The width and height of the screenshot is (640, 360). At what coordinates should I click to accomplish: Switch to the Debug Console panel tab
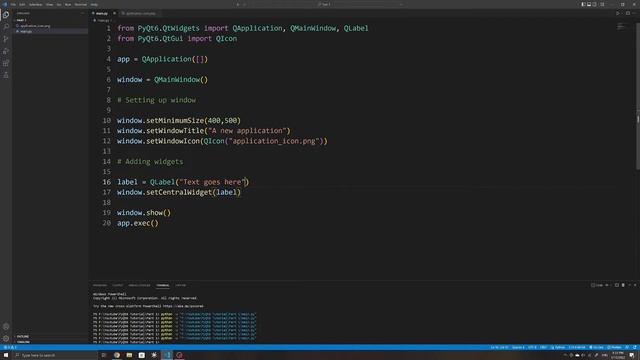pyautogui.click(x=139, y=285)
